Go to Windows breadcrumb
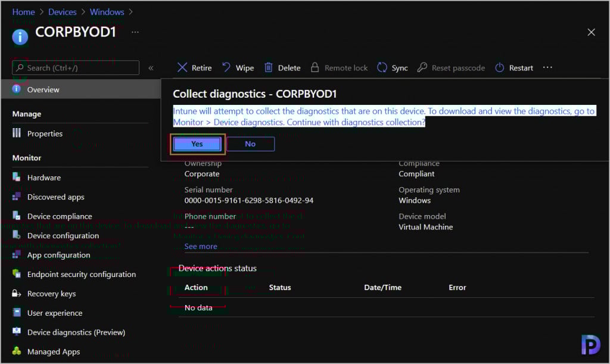Viewport: 610px width, 364px height. tap(107, 12)
